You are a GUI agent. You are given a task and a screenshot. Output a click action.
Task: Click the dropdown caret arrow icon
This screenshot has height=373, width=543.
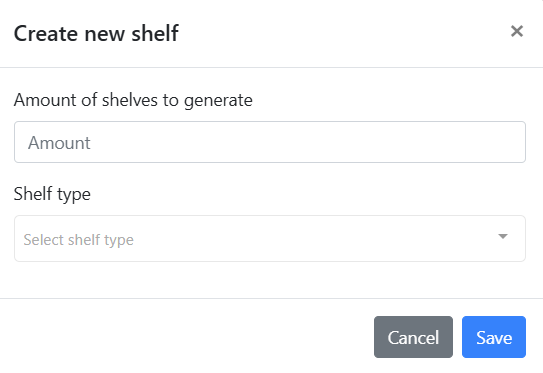point(503,236)
